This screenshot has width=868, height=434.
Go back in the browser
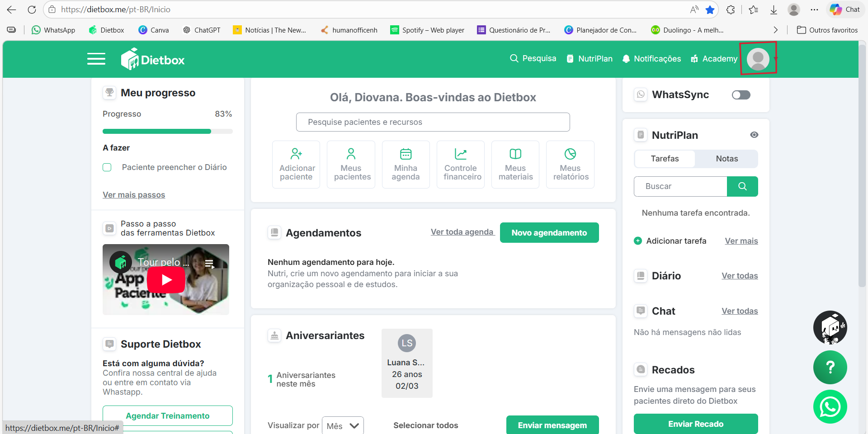(x=11, y=9)
